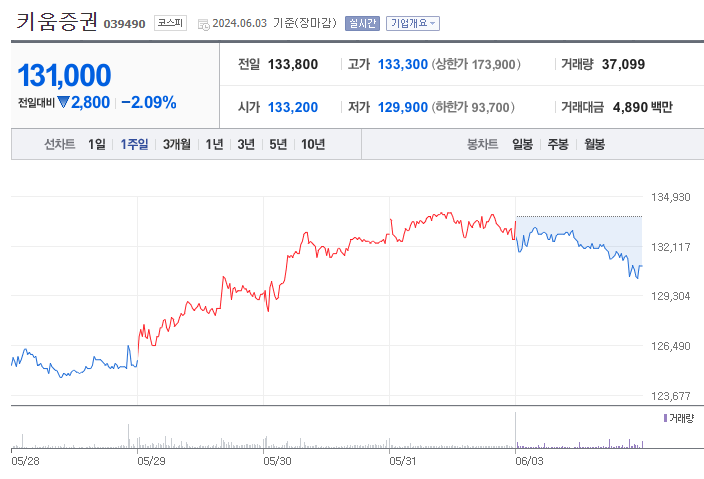This screenshot has height=479, width=704.
Task: Click the y-axis label 126,490
Action: [x=670, y=346]
